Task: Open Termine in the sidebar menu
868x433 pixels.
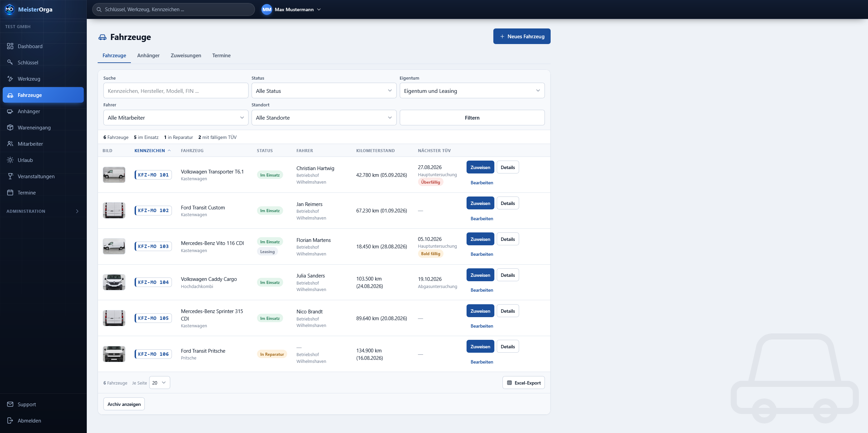Action: pyautogui.click(x=43, y=193)
